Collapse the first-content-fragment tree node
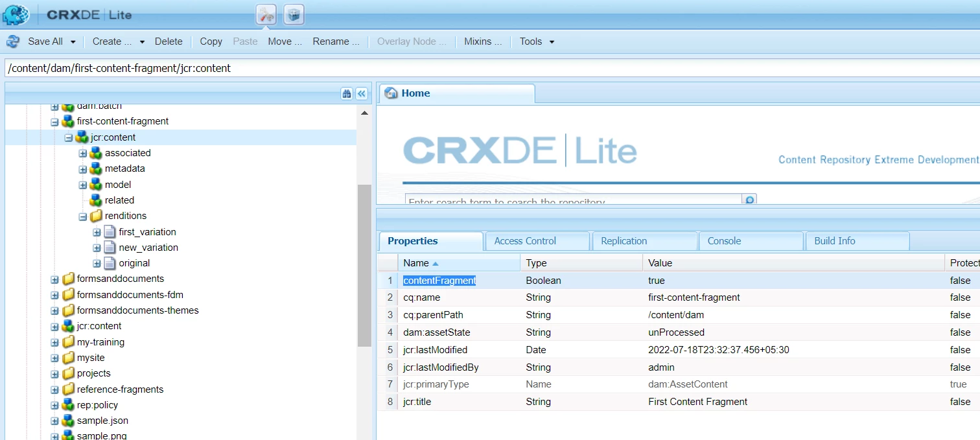Image resolution: width=980 pixels, height=440 pixels. pyautogui.click(x=54, y=121)
